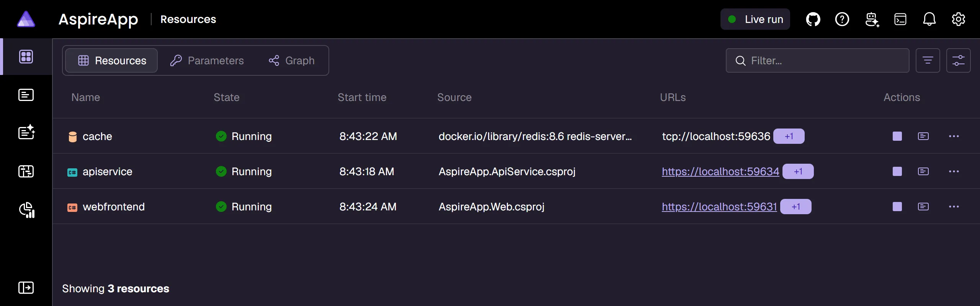Select the Resources grid icon in sidebar

coord(26,57)
